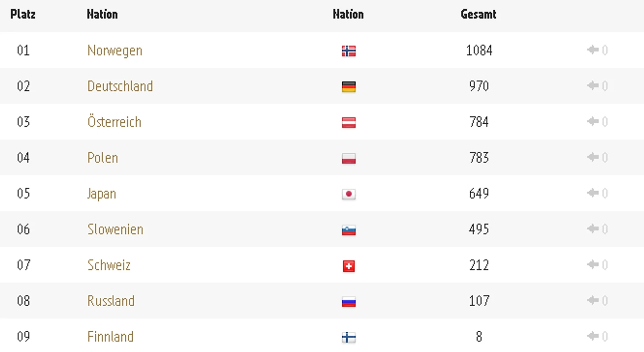
Task: Click the Finland flag icon
Action: [x=348, y=337]
